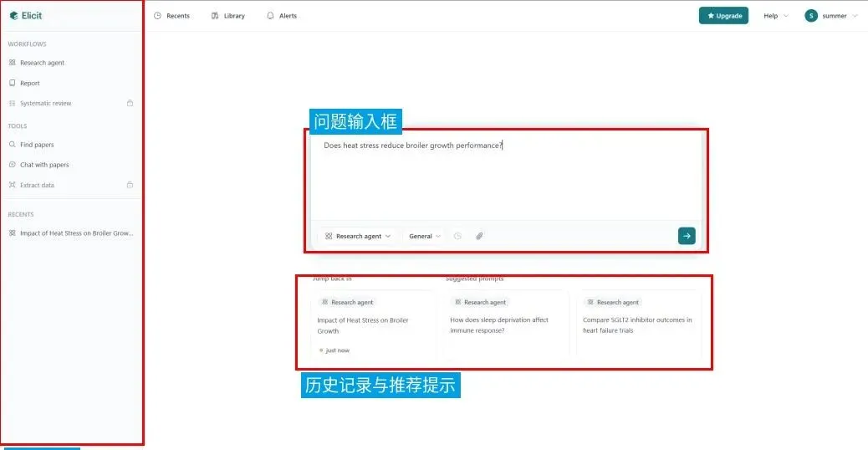Open the Impact of Heat Stress on Broiler Growth card
The height and width of the screenshot is (450, 868).
point(373,325)
